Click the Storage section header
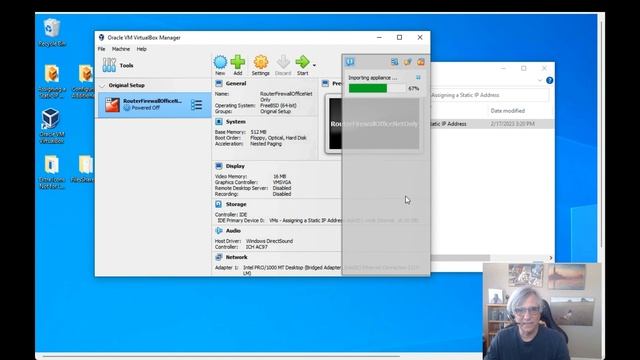This screenshot has height=360, width=640. (x=236, y=204)
